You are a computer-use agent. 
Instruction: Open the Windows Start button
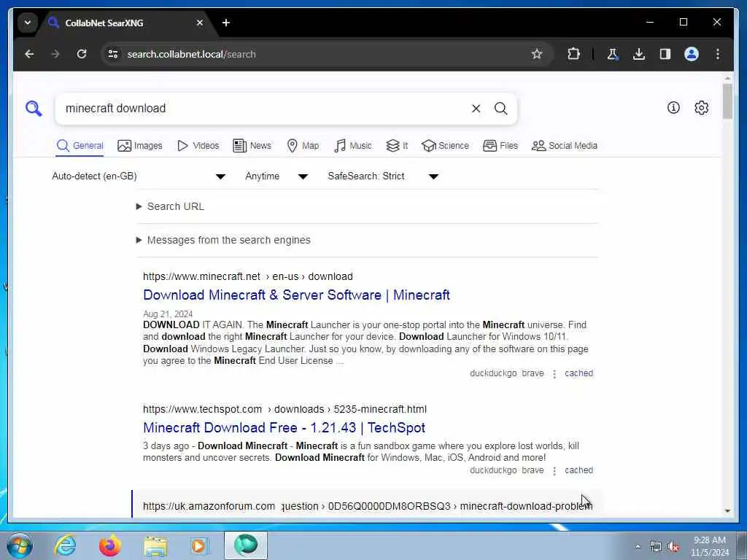click(x=19, y=545)
